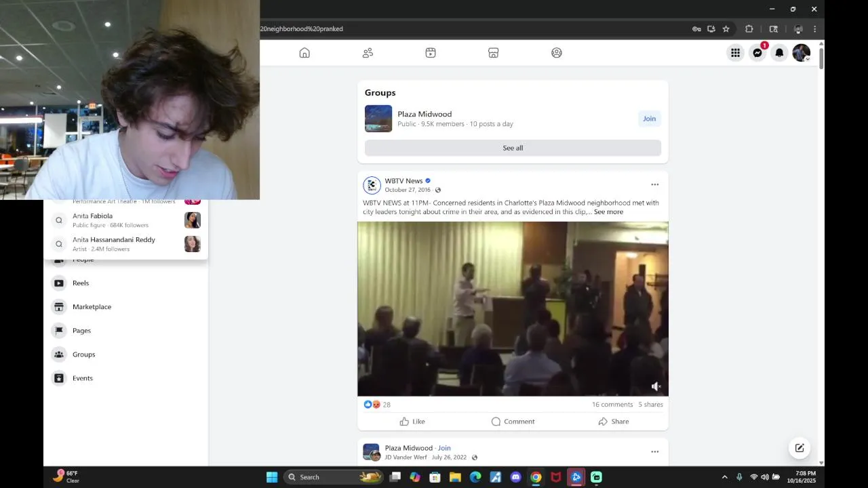Open the Facebook menu grid icon
The width and height of the screenshot is (868, 488).
pyautogui.click(x=735, y=53)
